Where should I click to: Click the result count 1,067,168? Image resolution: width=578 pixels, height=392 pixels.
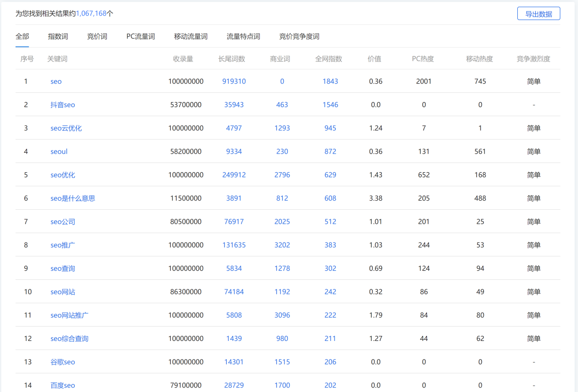pos(91,14)
